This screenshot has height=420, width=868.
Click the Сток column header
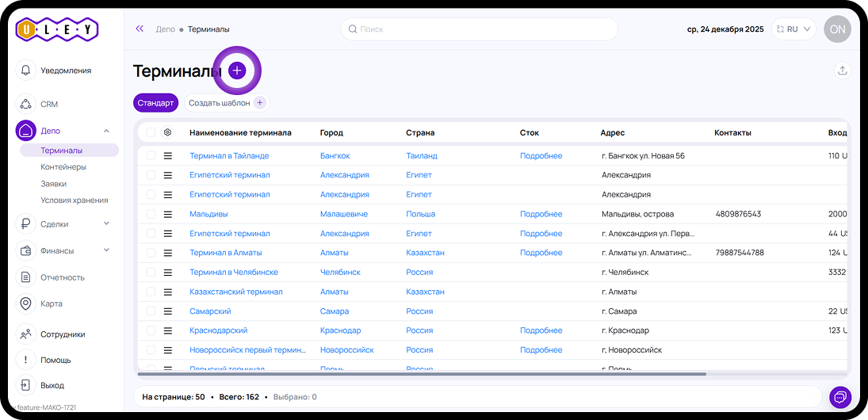point(530,133)
